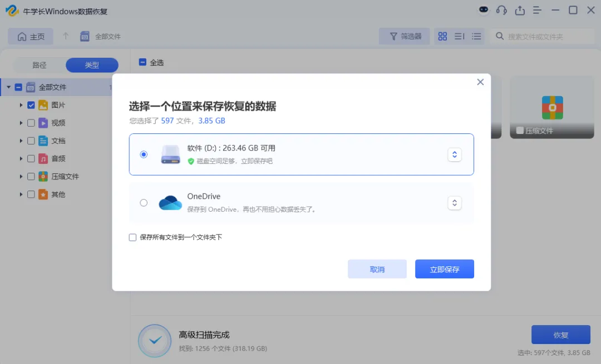Image resolution: width=601 pixels, height=364 pixels.
Task: Click the robot assistant icon in title bar
Action: coord(484,10)
